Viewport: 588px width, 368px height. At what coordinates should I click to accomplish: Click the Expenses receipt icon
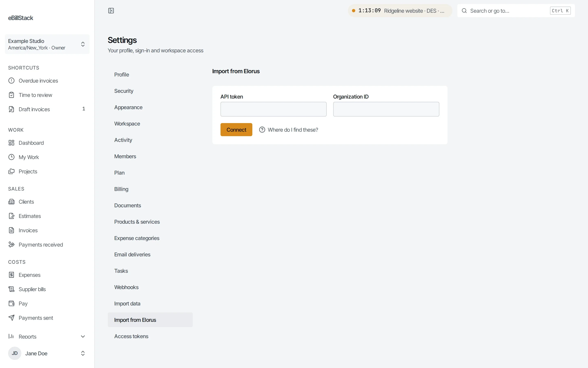click(11, 275)
